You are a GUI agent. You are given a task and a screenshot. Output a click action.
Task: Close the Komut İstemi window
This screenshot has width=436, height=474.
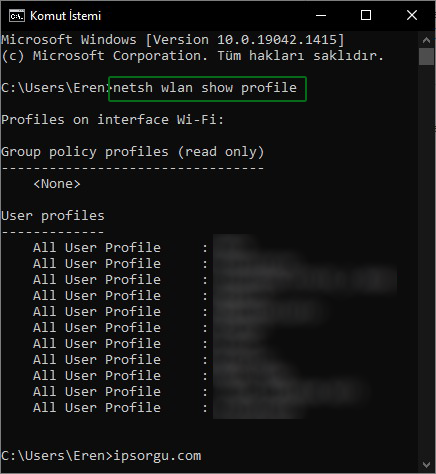point(412,15)
